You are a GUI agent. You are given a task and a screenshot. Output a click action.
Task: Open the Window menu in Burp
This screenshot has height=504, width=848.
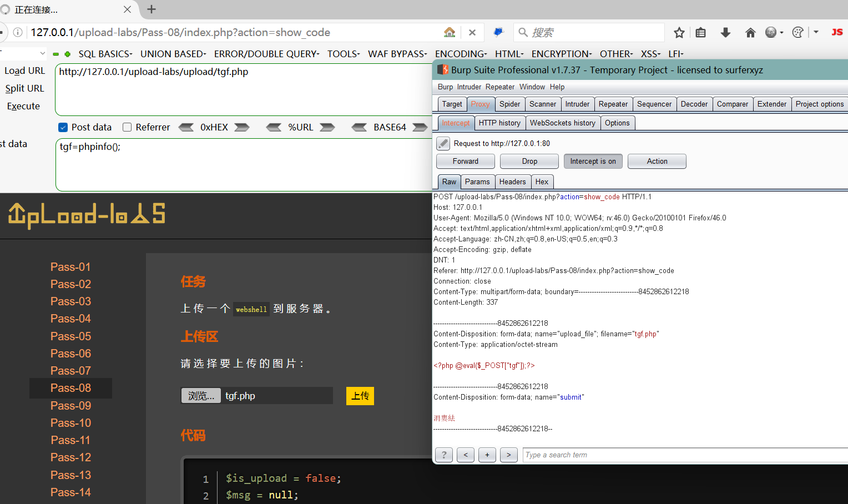click(x=532, y=87)
